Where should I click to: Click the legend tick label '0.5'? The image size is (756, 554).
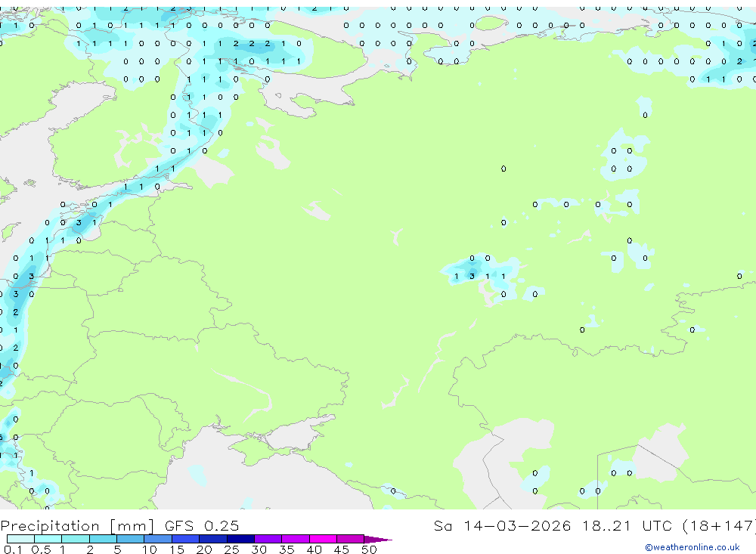41,549
